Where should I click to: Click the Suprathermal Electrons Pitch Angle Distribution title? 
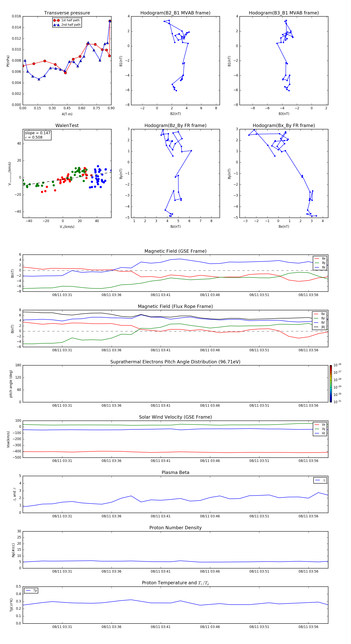pyautogui.click(x=175, y=362)
